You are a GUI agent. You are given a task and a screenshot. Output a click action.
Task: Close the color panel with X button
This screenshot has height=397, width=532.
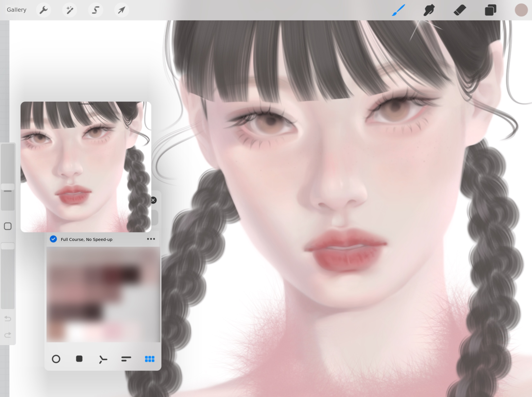[153, 200]
